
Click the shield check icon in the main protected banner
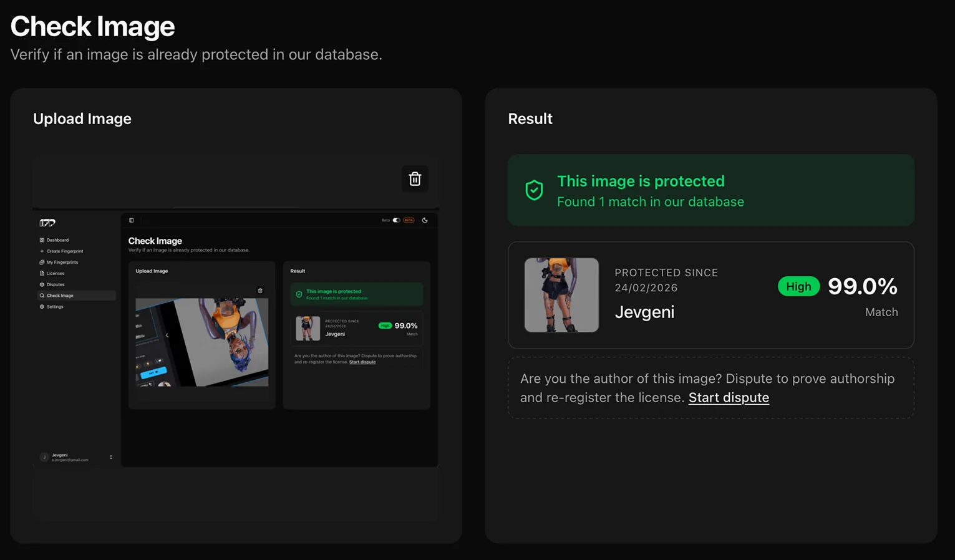pos(534,190)
